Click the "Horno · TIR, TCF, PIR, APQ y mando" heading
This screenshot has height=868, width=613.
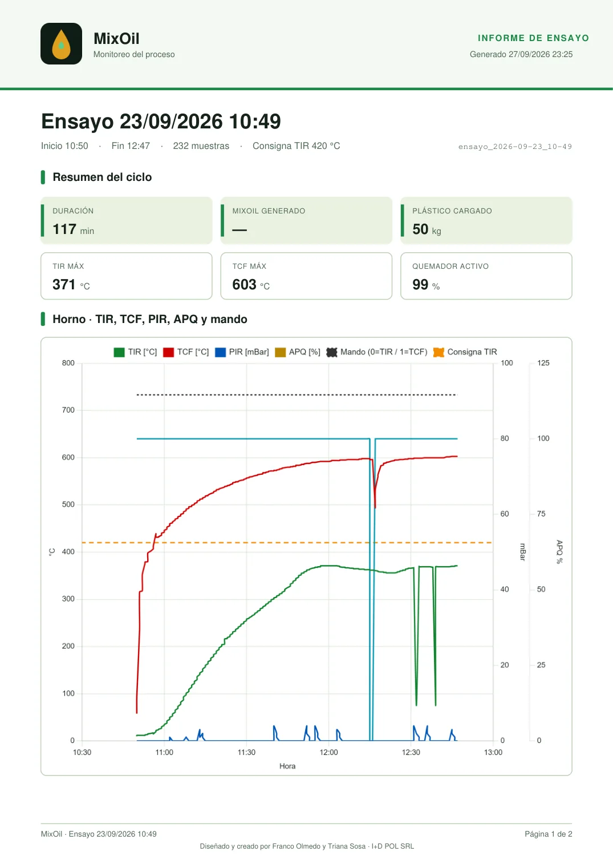(x=150, y=320)
